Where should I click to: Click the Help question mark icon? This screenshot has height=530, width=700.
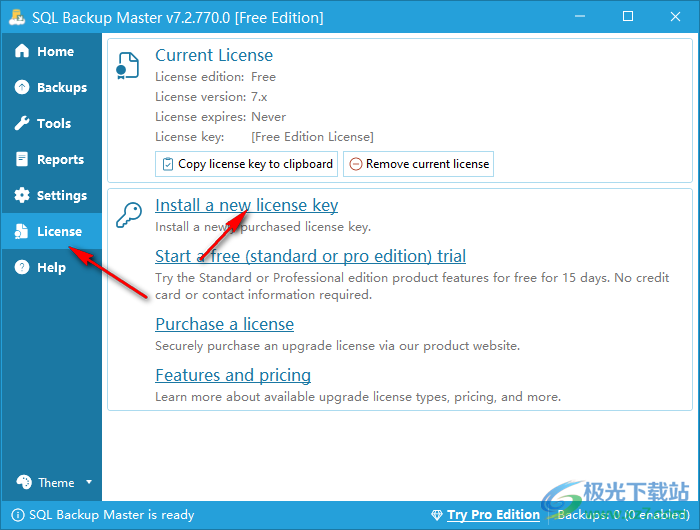21,268
